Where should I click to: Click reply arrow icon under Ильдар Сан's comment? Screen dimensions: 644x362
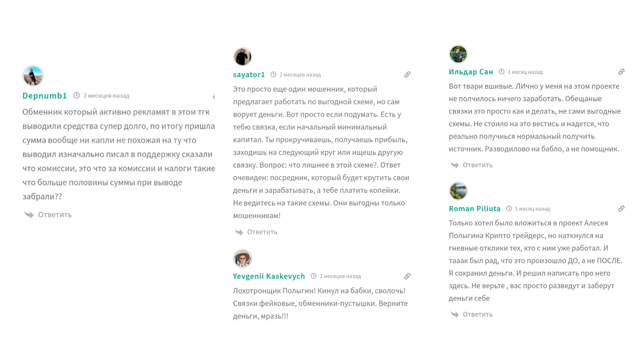[454, 165]
